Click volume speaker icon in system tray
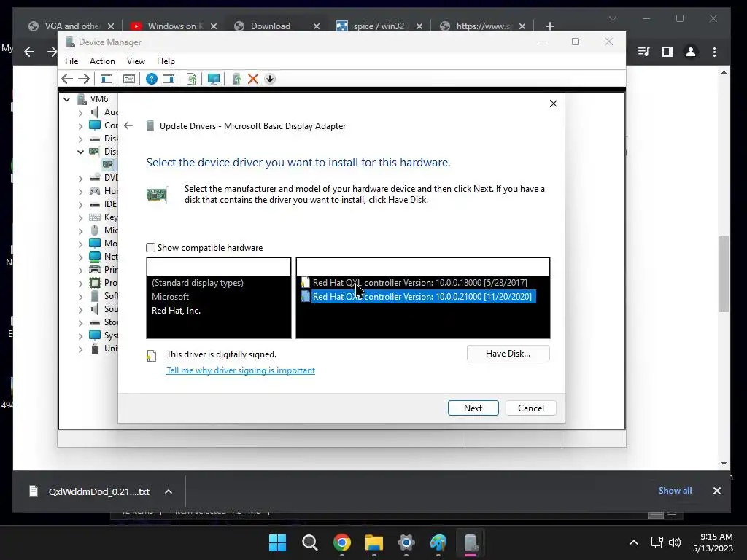Screen dimensions: 747x560 pos(675,542)
